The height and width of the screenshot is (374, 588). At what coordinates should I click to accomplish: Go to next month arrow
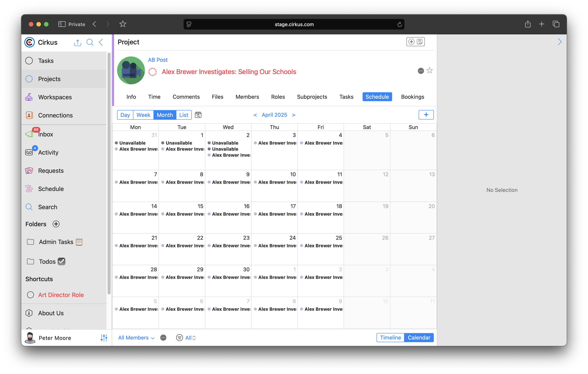[x=294, y=115]
